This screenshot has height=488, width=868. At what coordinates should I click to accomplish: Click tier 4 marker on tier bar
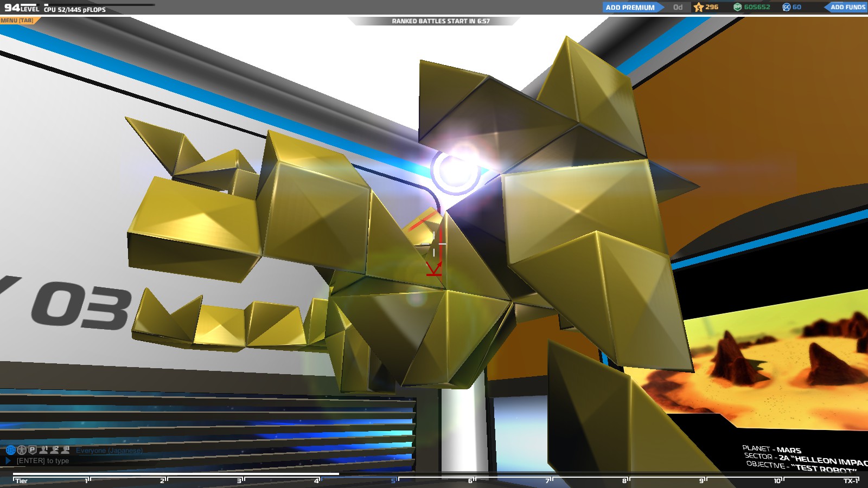click(317, 480)
